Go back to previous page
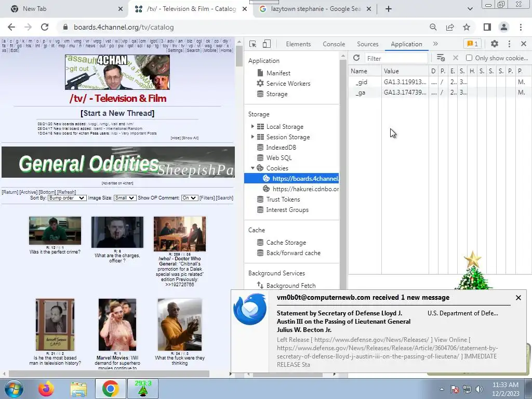The width and height of the screenshot is (532, 399). (x=11, y=27)
